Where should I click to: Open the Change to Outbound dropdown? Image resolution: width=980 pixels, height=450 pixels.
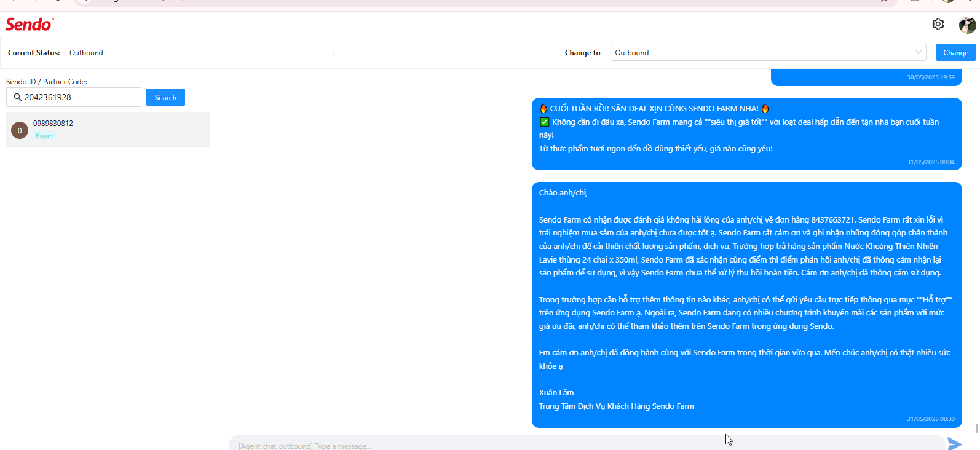768,53
